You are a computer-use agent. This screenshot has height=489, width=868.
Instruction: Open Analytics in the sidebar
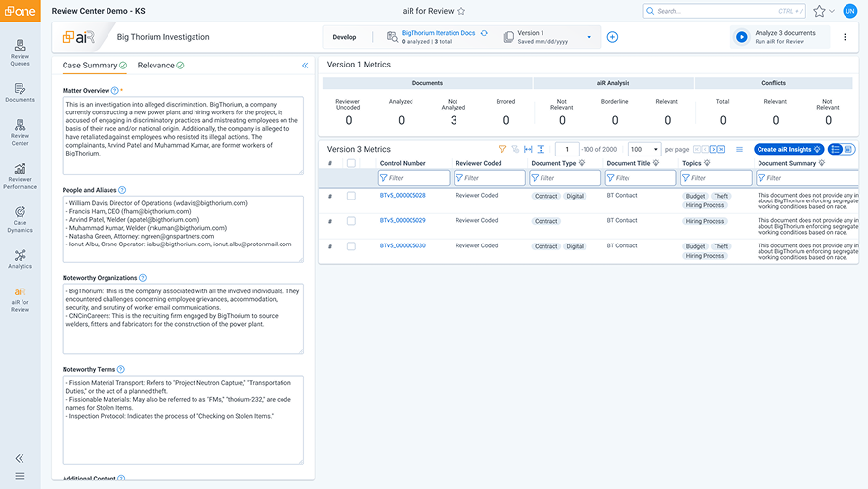point(20,259)
